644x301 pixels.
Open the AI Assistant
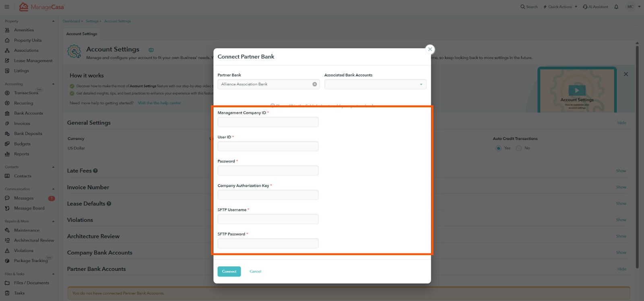(595, 7)
